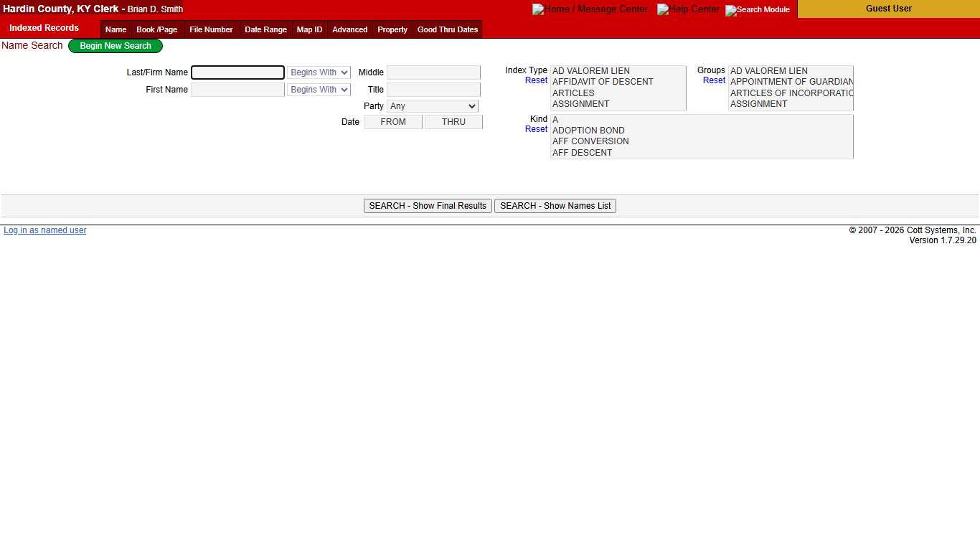Click SEARCH - Show Names List
The width and height of the screenshot is (980, 551).
click(555, 206)
